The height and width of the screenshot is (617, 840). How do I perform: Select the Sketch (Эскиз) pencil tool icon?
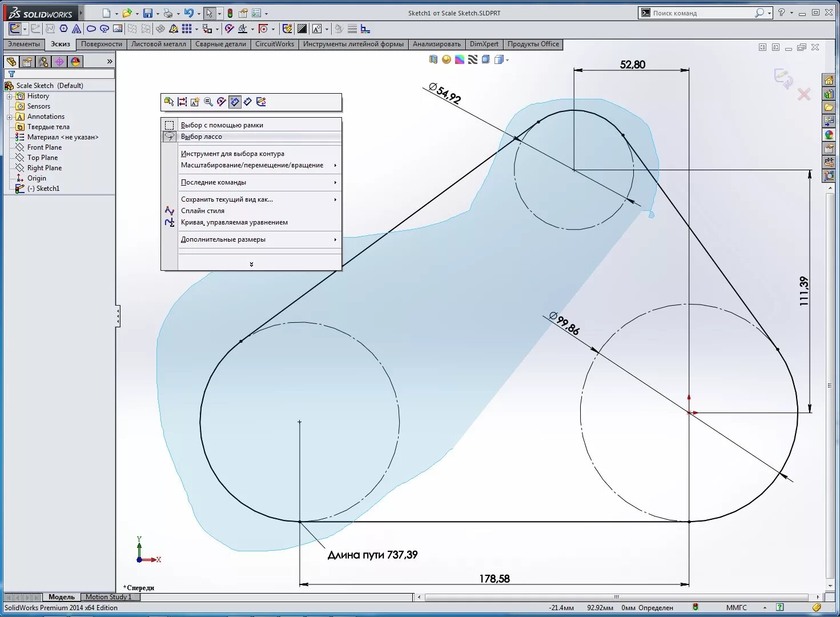click(14, 29)
